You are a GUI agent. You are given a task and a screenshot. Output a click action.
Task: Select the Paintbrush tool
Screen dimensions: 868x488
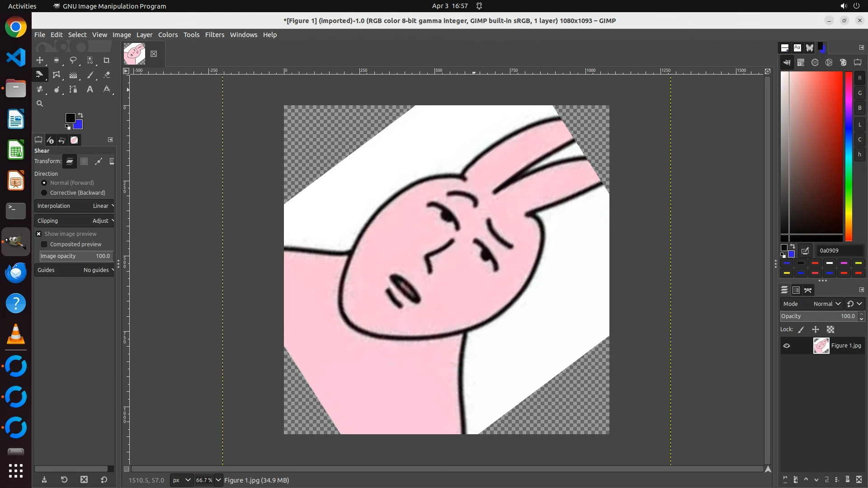(90, 75)
